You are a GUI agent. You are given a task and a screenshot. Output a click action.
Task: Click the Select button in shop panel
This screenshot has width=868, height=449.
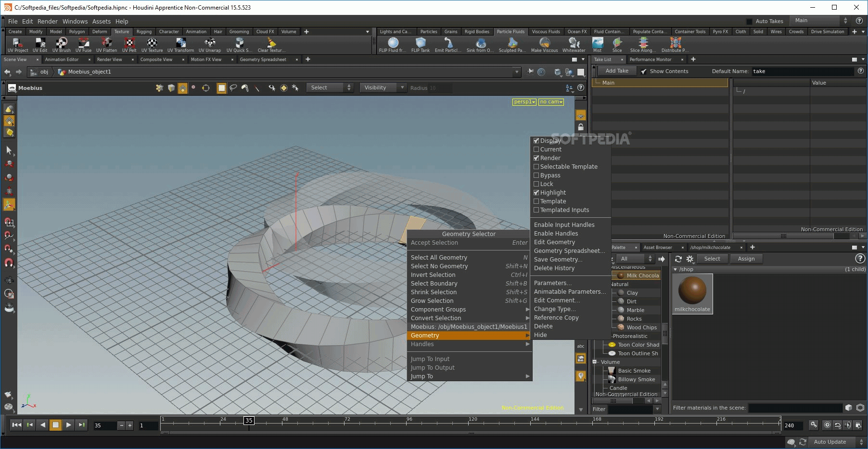712,259
